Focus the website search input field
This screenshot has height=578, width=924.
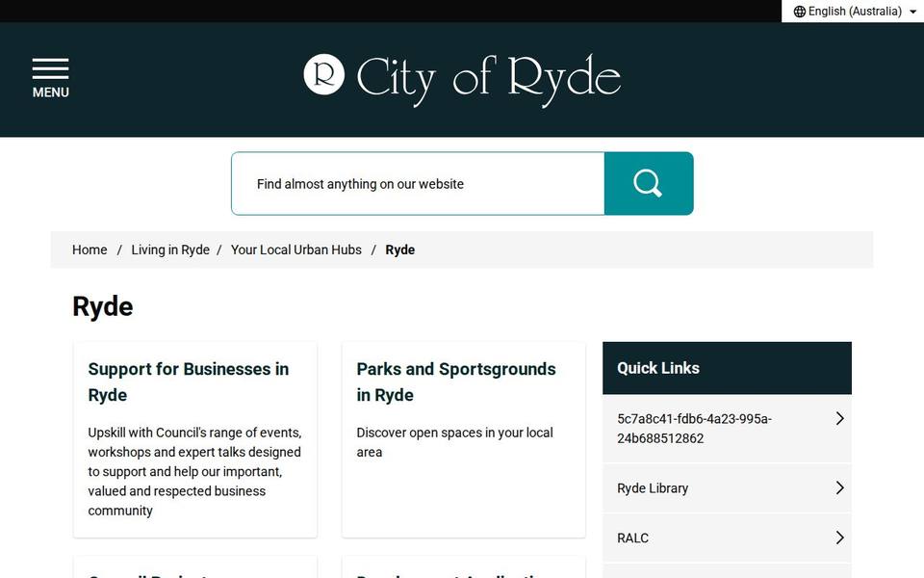click(x=418, y=183)
